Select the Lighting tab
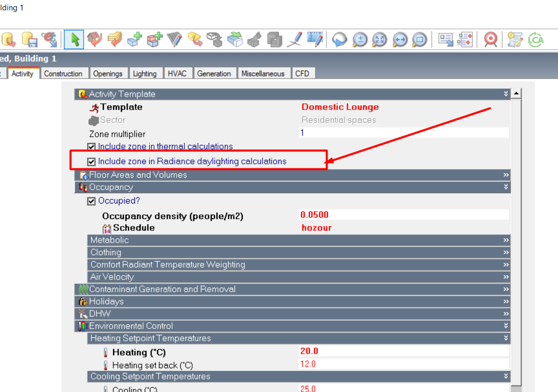Screen dimensions: 558x392 point(145,74)
